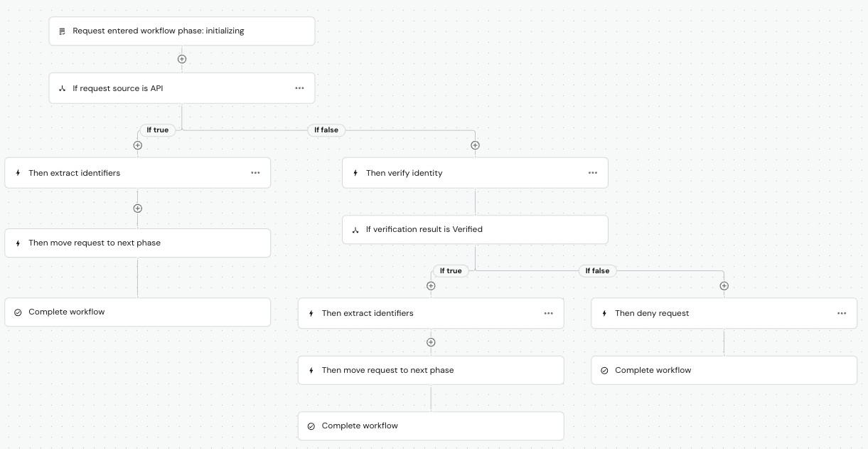Click the checkmark icon on bottom center 'Complete workflow'

pyautogui.click(x=311, y=426)
